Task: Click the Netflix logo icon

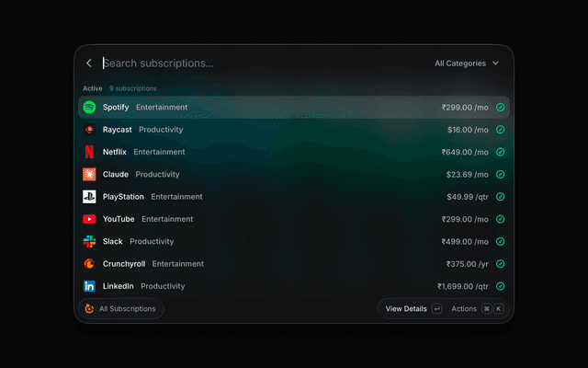Action: point(89,152)
